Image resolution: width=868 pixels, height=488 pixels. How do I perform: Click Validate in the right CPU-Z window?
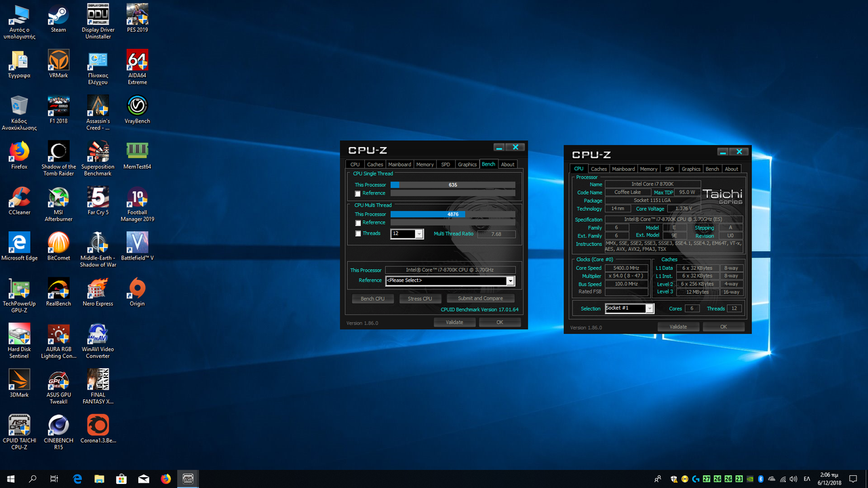(678, 327)
